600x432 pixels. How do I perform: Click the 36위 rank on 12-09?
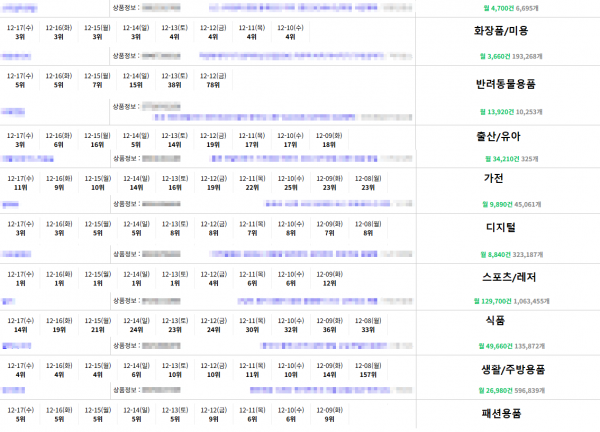pyautogui.click(x=328, y=329)
